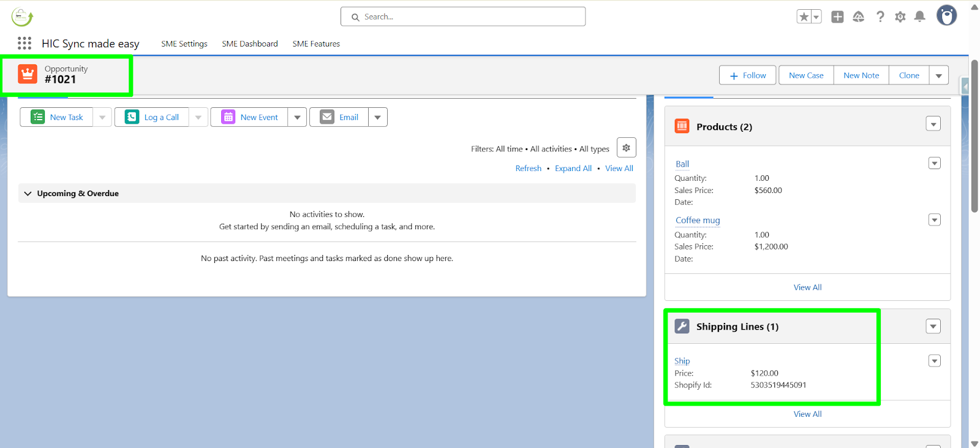This screenshot has width=980, height=448.
Task: Click the Shipping Lines (1) heading
Action: click(x=737, y=327)
